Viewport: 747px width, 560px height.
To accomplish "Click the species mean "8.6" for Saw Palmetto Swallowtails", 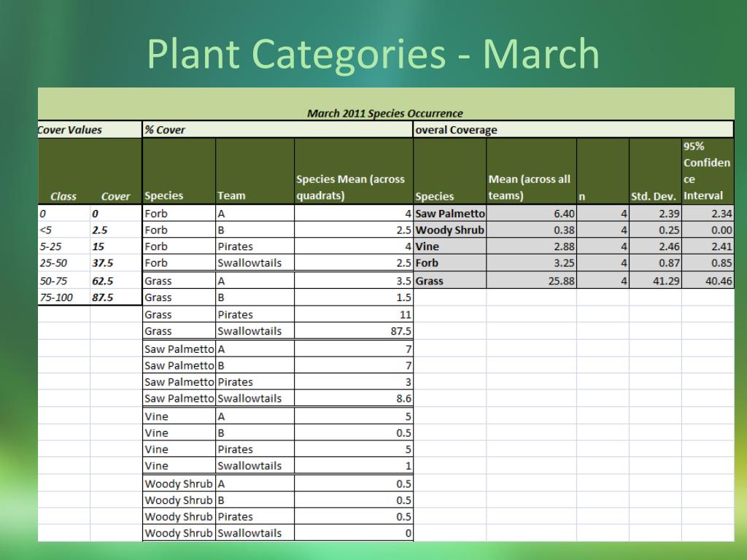I will [403, 399].
